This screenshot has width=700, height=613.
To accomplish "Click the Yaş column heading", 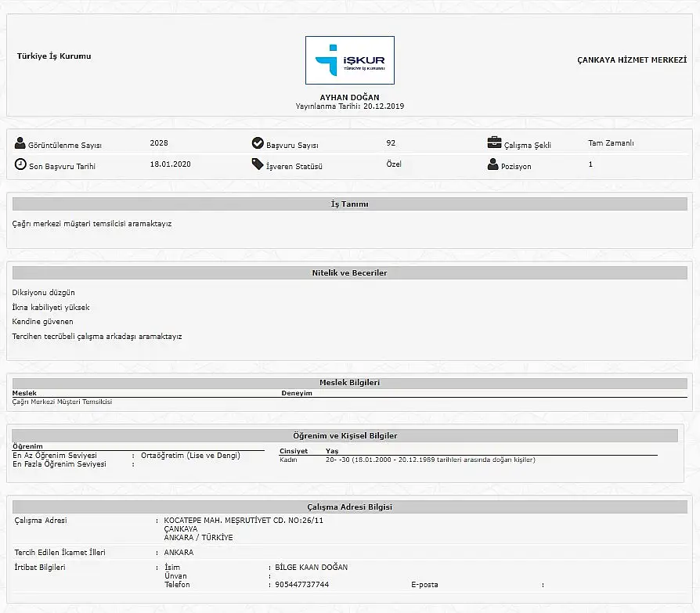I will tap(332, 451).
